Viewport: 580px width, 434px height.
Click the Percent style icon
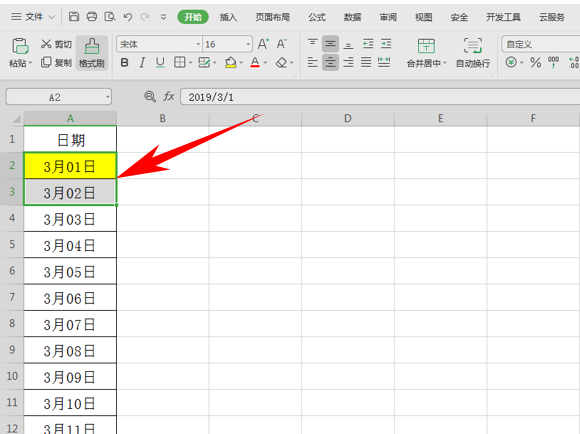click(535, 62)
